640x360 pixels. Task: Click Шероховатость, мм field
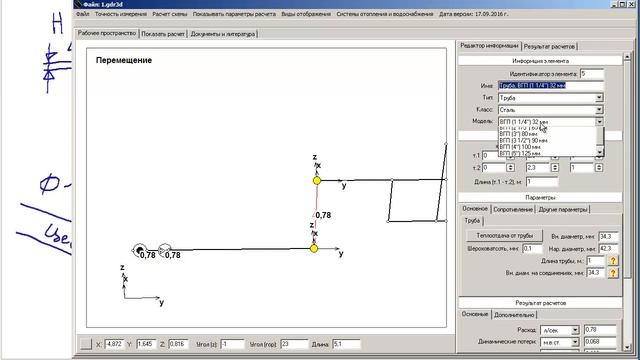(x=533, y=248)
